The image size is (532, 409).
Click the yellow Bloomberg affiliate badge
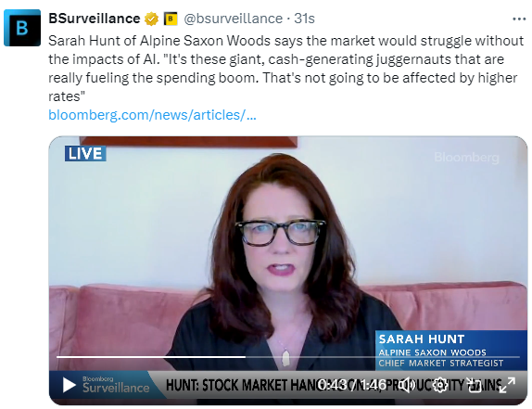pos(171,19)
